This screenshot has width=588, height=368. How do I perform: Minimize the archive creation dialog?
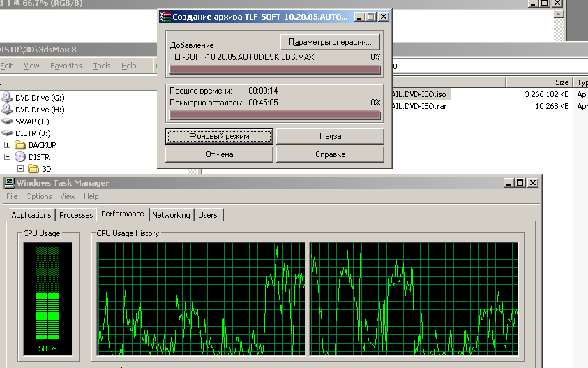[359, 17]
